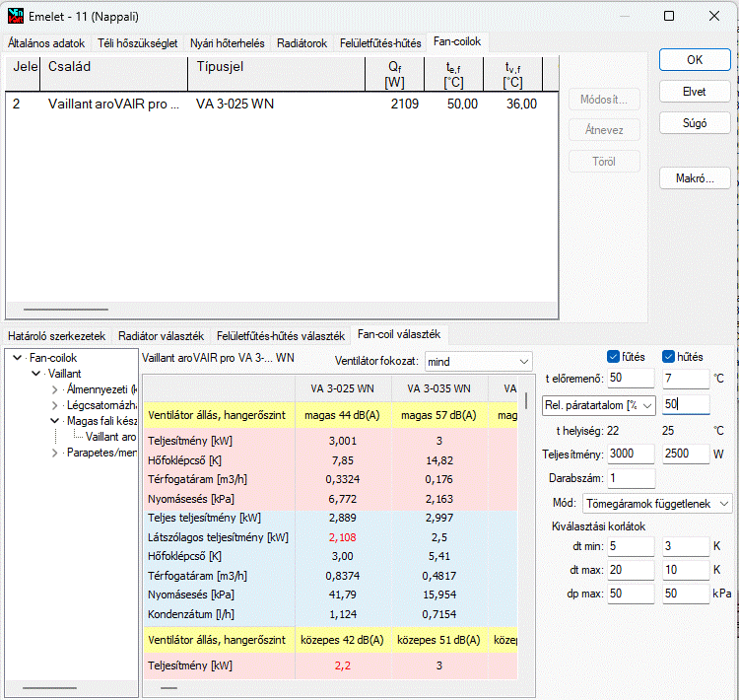Open the Felületfűtés-hűtés tab
The height and width of the screenshot is (700, 739).
(380, 43)
